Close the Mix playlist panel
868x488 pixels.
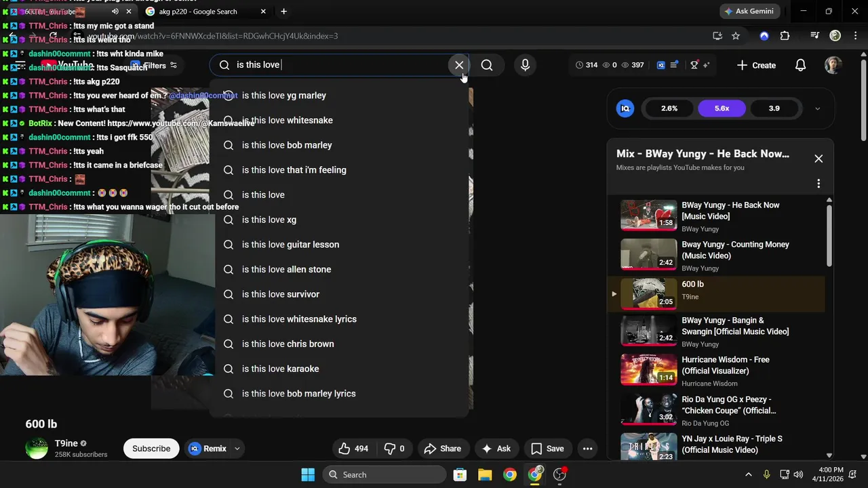(x=818, y=159)
